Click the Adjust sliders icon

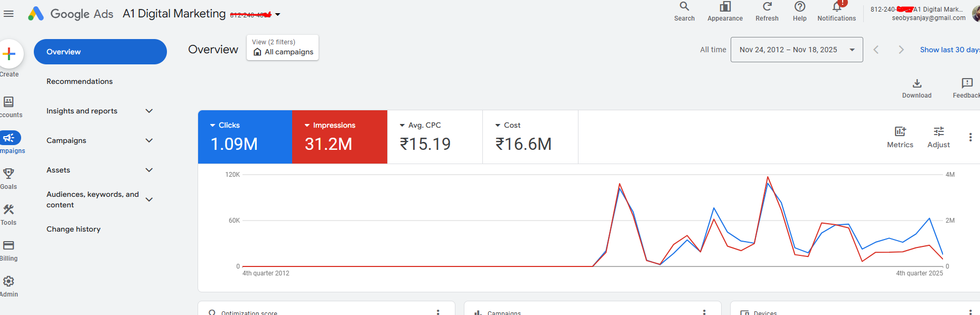[x=938, y=132]
